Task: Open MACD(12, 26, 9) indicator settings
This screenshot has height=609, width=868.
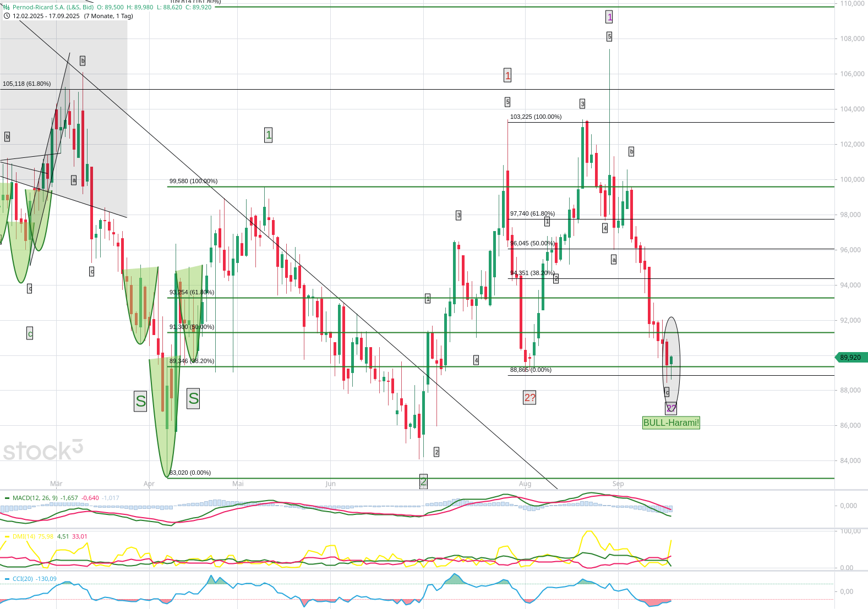Action: tap(36, 498)
